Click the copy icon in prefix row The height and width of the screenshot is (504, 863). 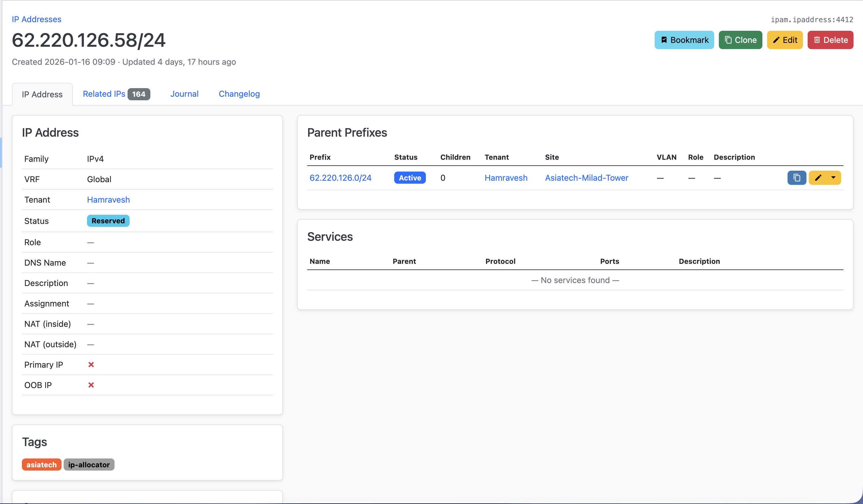pyautogui.click(x=797, y=178)
